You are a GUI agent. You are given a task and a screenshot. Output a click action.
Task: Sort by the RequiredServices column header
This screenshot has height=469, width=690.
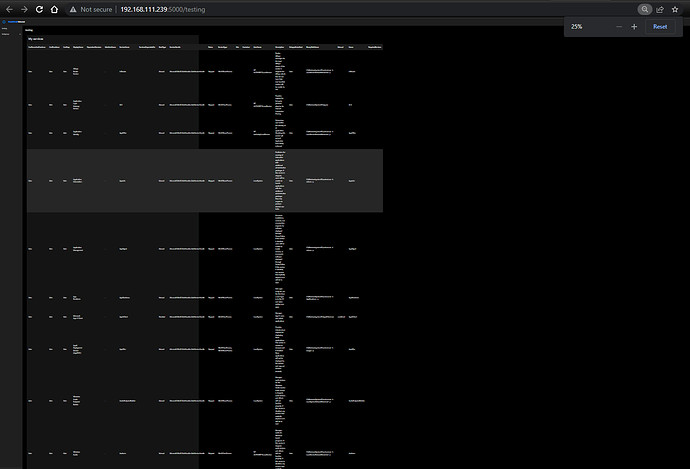pos(375,47)
